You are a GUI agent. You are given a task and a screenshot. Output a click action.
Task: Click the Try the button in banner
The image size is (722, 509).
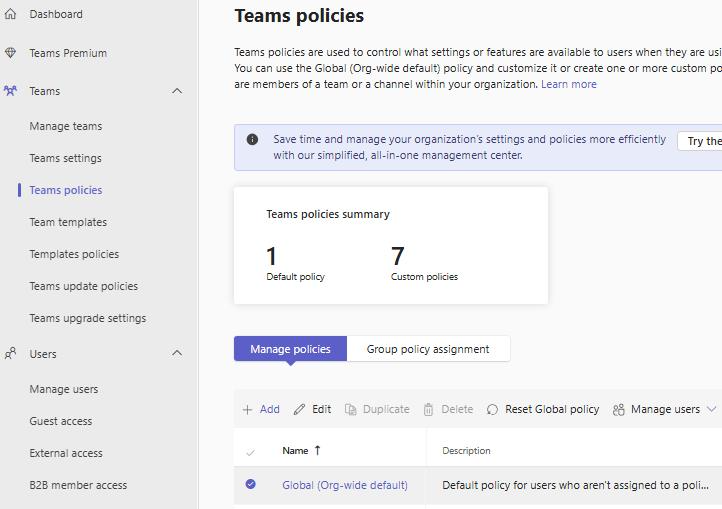point(700,141)
